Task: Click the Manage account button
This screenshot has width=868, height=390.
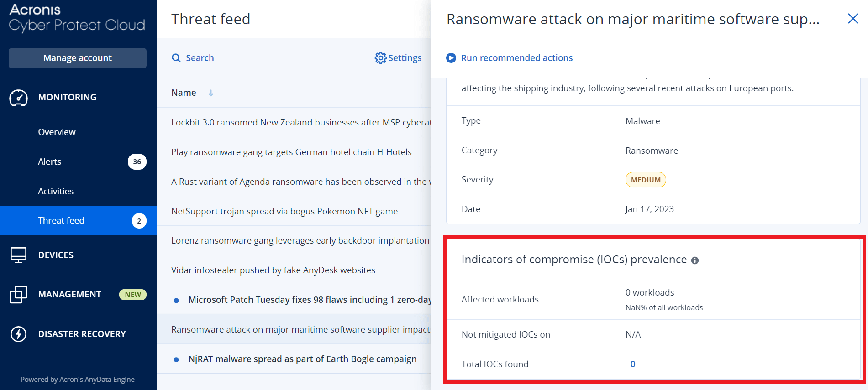Action: point(78,58)
